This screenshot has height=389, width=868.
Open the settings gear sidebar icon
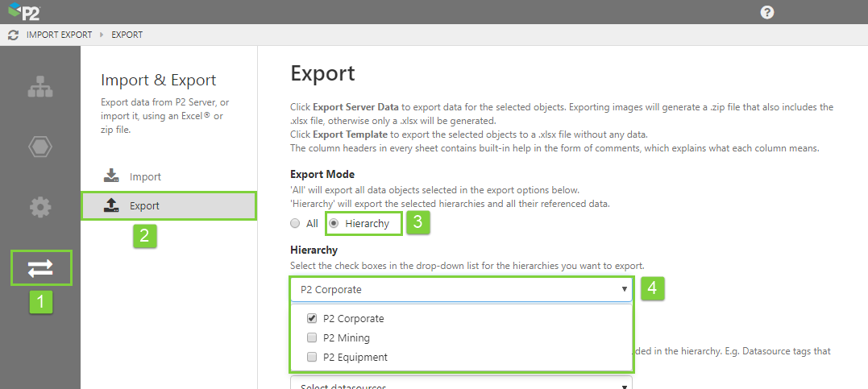tap(40, 207)
